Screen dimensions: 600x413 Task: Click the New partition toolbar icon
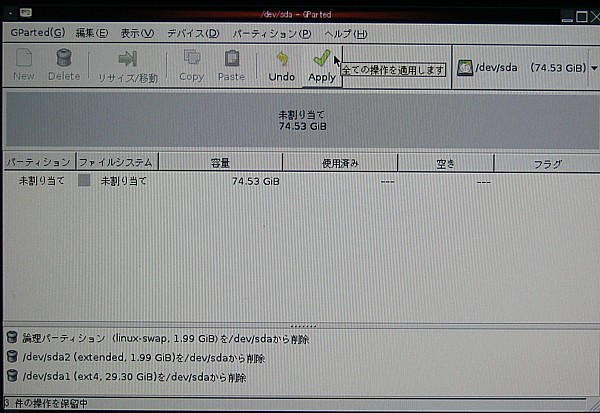pos(24,58)
